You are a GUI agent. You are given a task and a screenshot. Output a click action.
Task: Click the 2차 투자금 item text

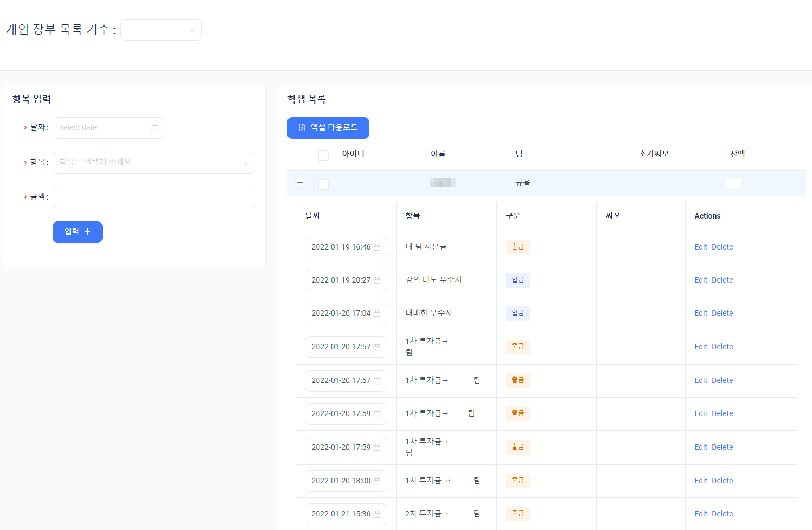tap(427, 514)
